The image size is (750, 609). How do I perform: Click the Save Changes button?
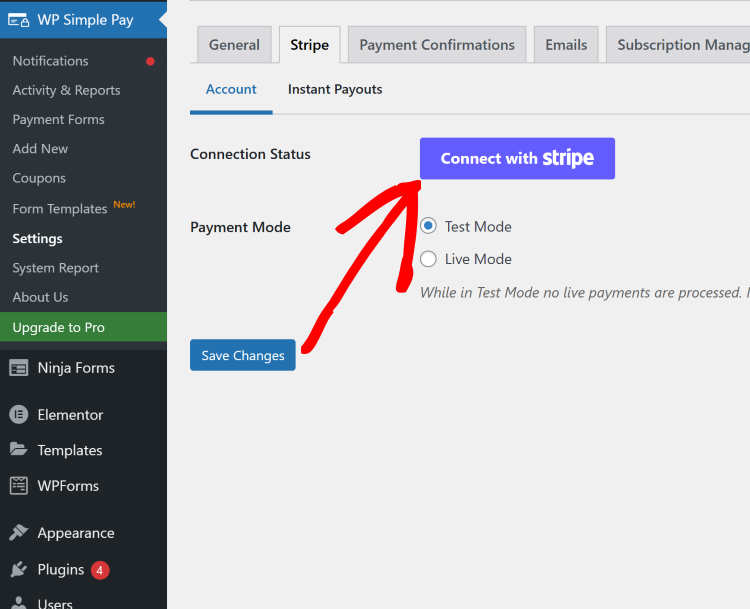pyautogui.click(x=243, y=355)
